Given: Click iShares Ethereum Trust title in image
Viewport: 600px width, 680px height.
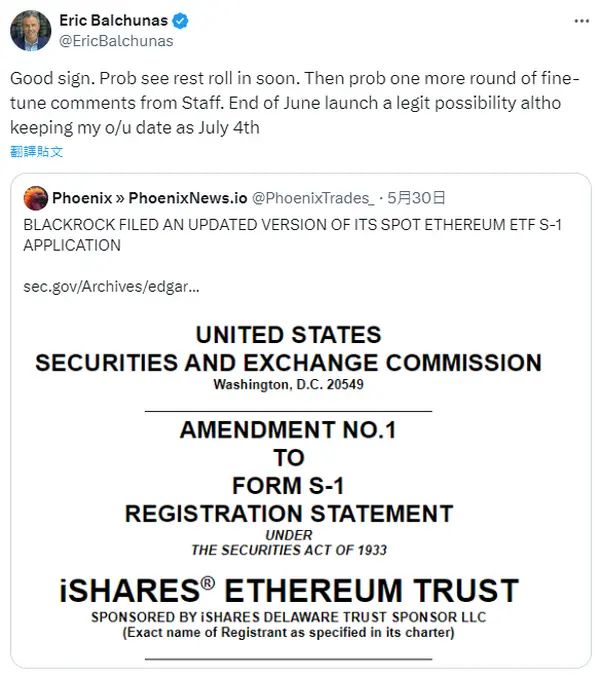Looking at the screenshot, I should (x=289, y=590).
